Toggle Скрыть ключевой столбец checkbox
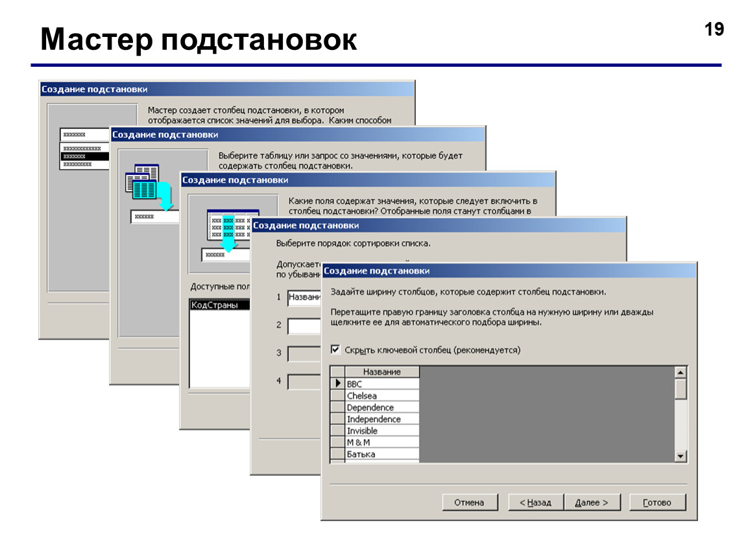 [x=335, y=349]
